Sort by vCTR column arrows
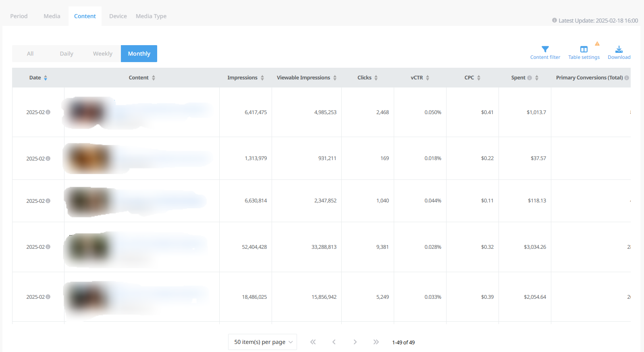 [428, 78]
